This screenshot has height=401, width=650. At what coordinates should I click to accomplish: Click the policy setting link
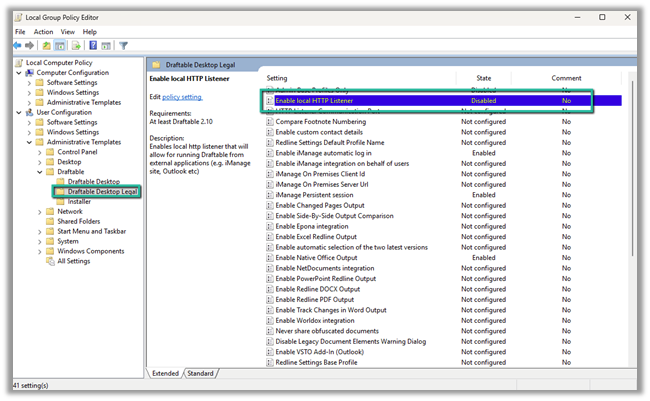[x=182, y=97]
